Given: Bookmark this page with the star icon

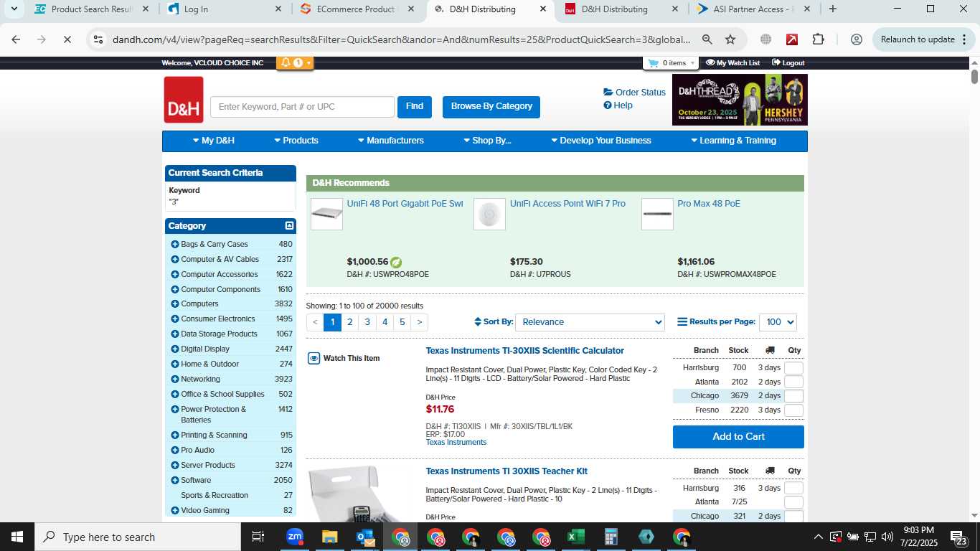Looking at the screenshot, I should 730,39.
